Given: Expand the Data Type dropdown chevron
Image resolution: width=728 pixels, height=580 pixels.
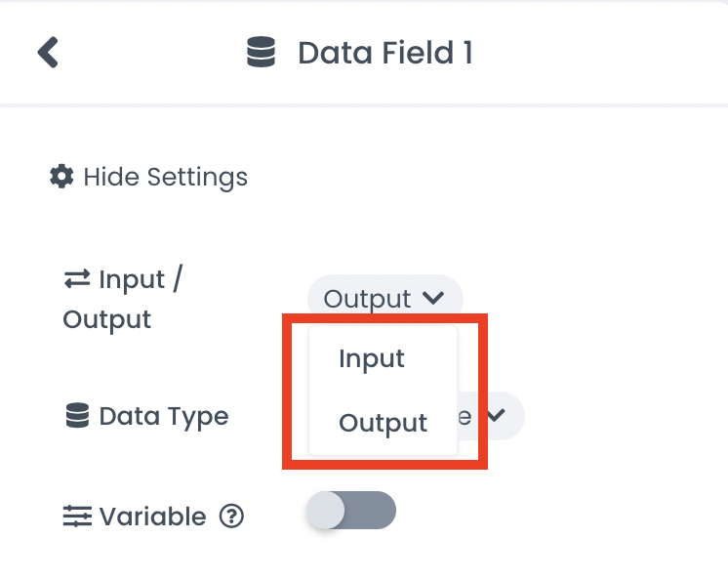Looking at the screenshot, I should (x=497, y=416).
